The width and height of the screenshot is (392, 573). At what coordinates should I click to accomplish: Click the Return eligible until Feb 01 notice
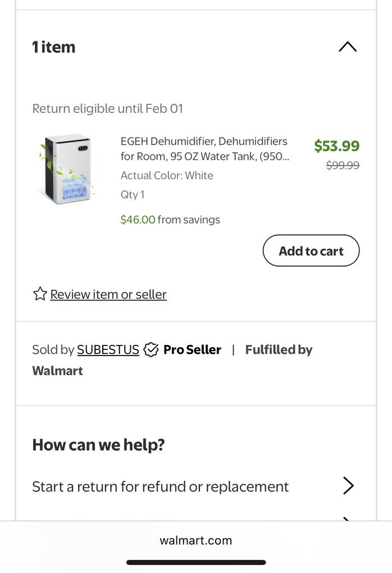point(107,108)
